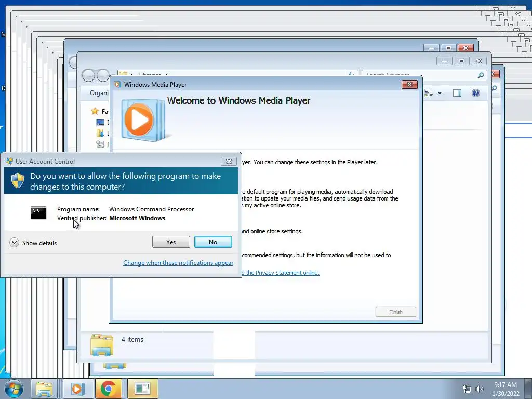The image size is (532, 399).
Task: Open Windows Explorer from the taskbar
Action: [45, 389]
